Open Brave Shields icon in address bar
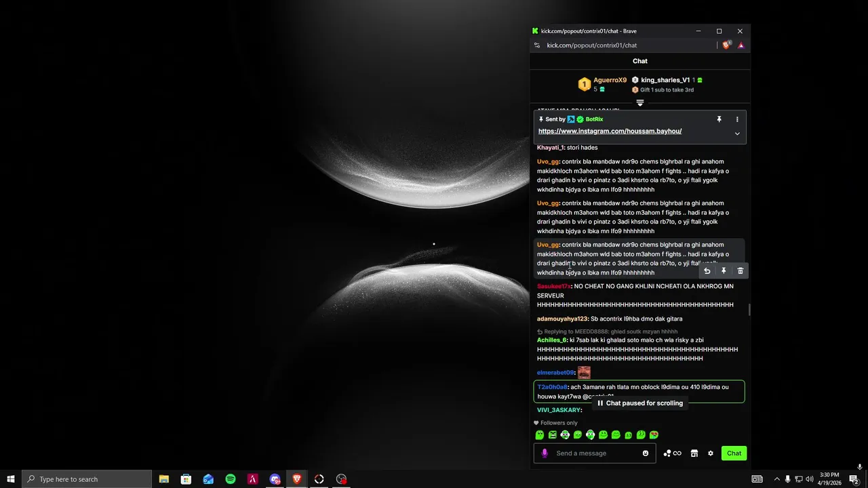The height and width of the screenshot is (488, 868). (x=727, y=45)
